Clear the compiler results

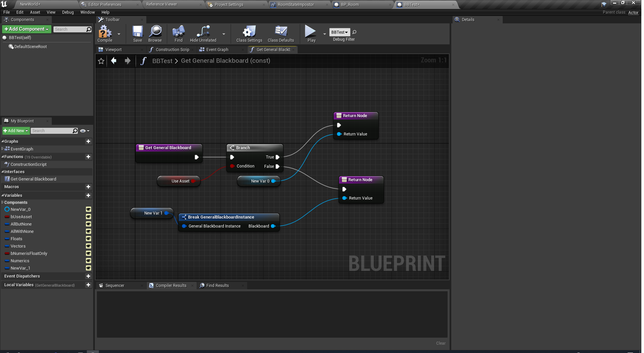[x=441, y=343]
